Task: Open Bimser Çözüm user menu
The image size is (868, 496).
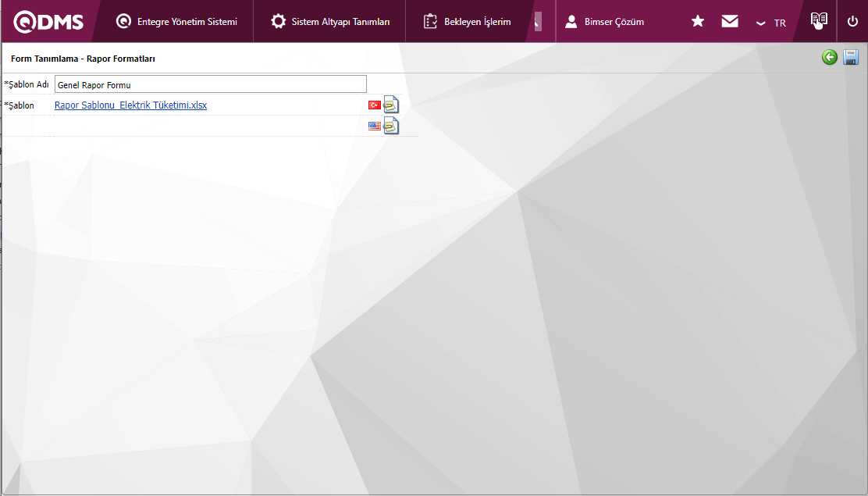Action: pos(604,22)
